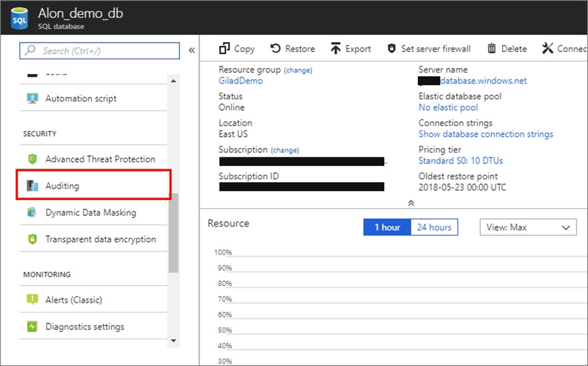This screenshot has width=588, height=366.
Task: Click Show database connection strings link
Action: click(486, 134)
